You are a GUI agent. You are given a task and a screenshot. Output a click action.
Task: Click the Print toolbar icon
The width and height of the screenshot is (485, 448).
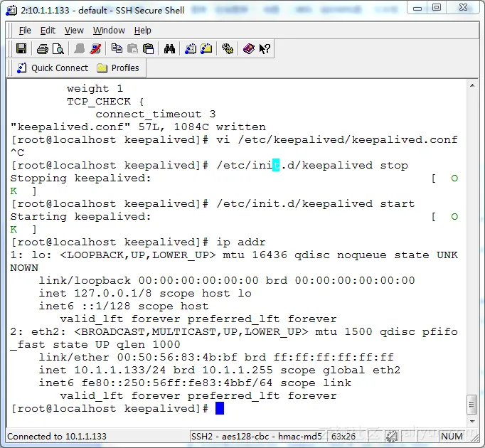click(x=43, y=49)
